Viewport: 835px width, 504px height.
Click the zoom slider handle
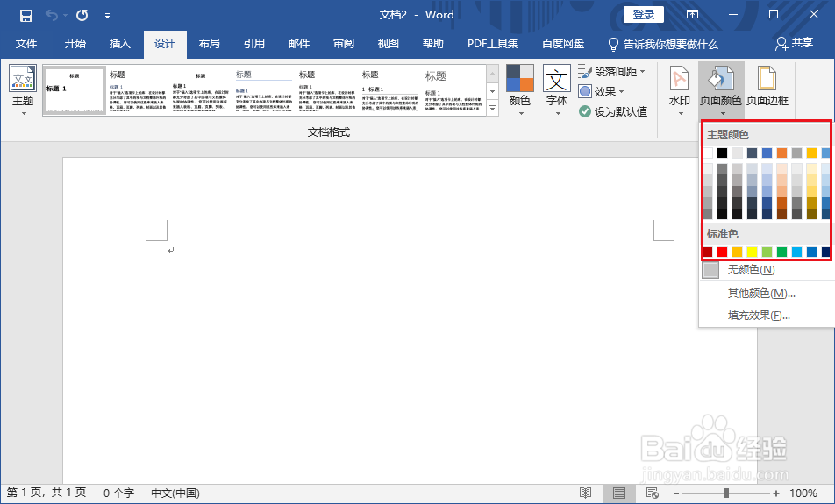tap(726, 493)
